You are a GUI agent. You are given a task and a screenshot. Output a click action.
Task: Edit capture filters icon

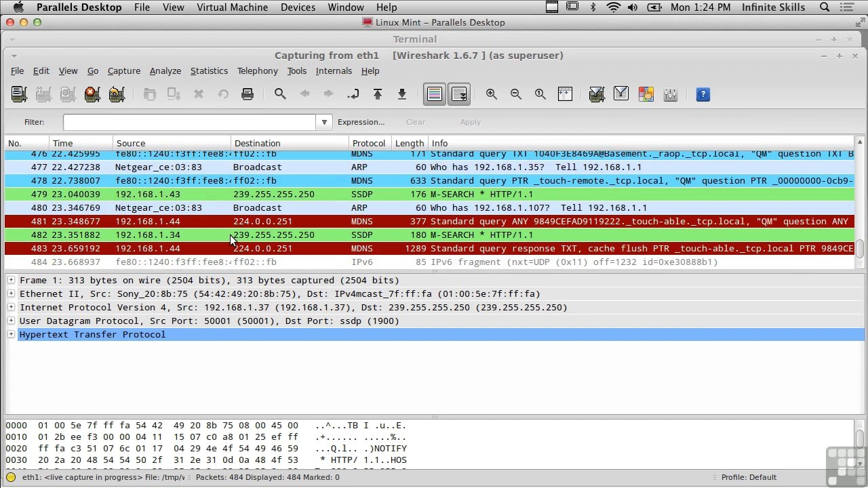point(597,94)
